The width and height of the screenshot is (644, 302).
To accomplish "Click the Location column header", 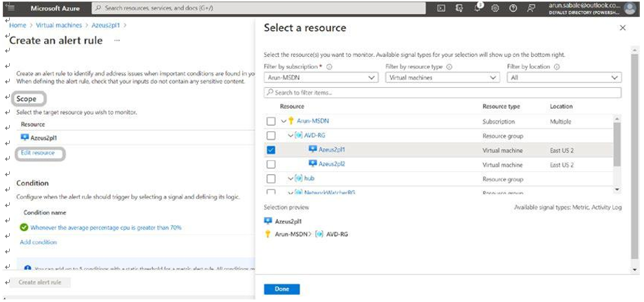I will [x=561, y=106].
